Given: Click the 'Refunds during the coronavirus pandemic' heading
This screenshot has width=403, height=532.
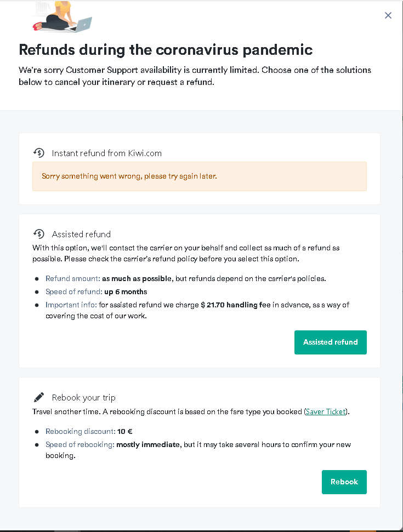Looking at the screenshot, I should pos(166,50).
